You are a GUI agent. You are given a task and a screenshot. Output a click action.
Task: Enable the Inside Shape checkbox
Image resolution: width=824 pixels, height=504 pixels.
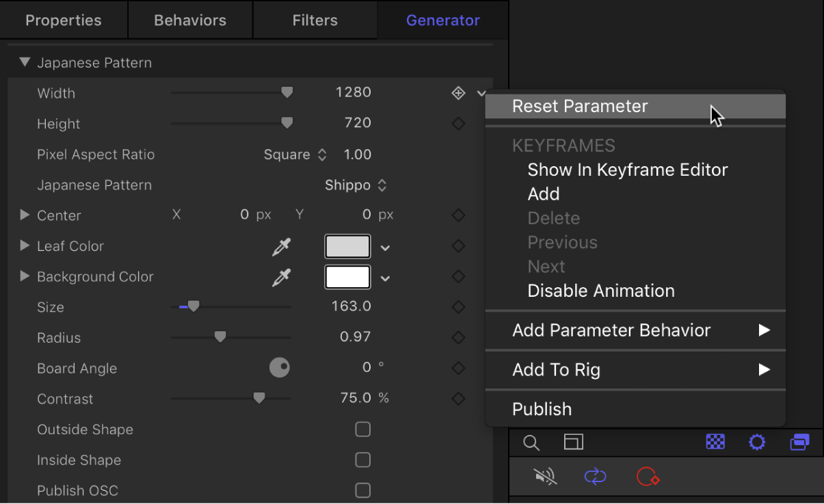point(363,460)
